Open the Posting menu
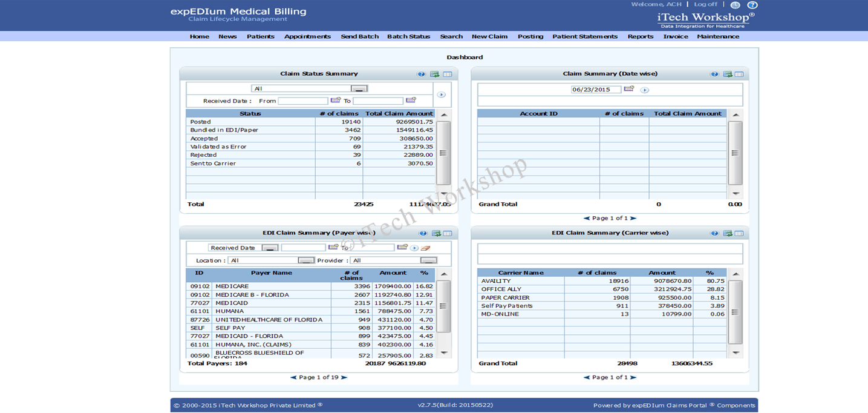868x413 pixels. pos(530,36)
